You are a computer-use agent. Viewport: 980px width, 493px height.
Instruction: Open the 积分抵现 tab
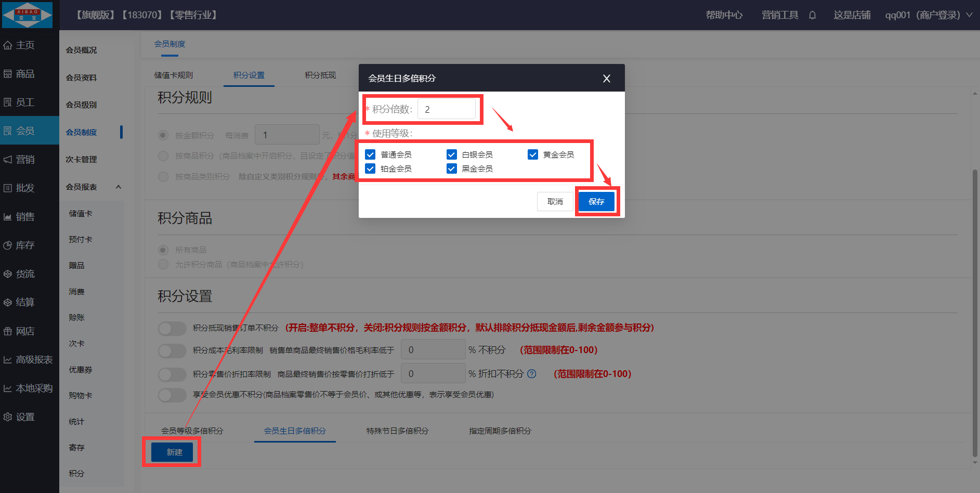(x=320, y=75)
